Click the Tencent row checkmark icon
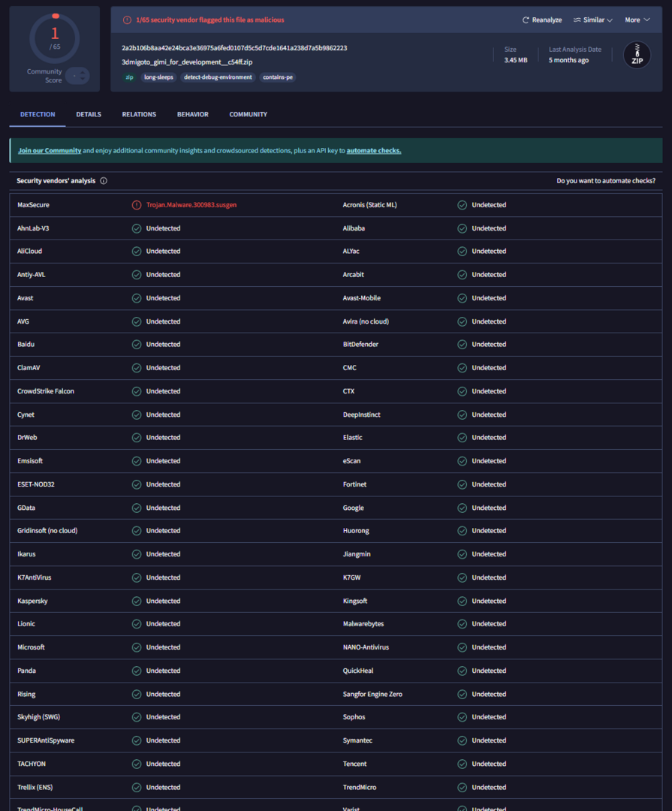672x811 pixels. pyautogui.click(x=462, y=764)
